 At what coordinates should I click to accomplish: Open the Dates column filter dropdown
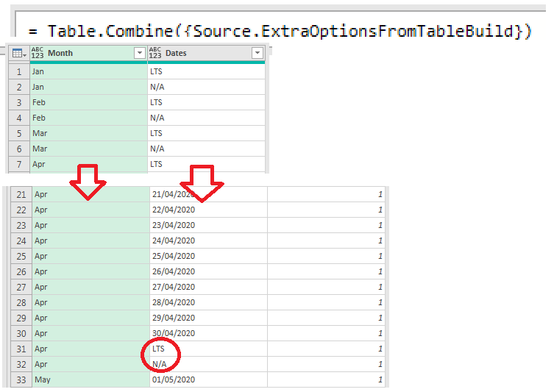[258, 54]
